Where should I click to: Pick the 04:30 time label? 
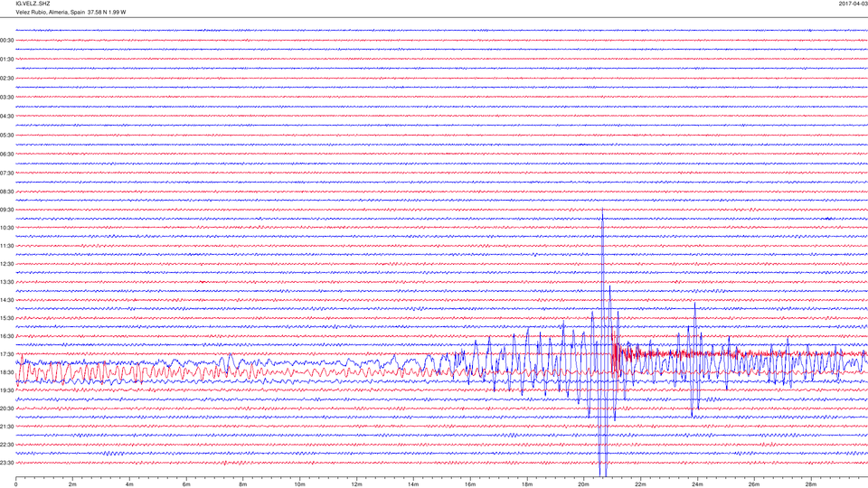(x=6, y=117)
